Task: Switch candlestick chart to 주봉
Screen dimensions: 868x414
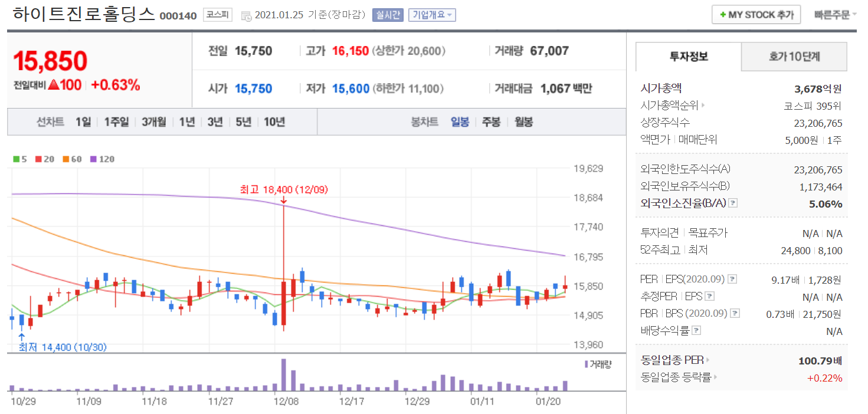Action: [x=491, y=122]
